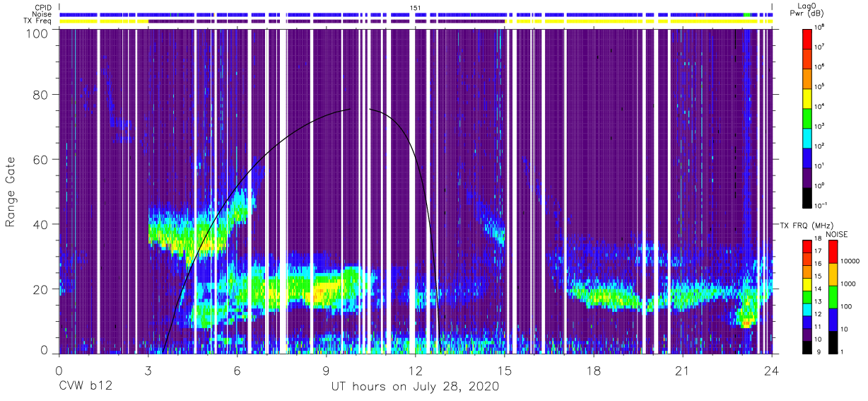
Task: Click the CPID value '151'
Action: (416, 7)
